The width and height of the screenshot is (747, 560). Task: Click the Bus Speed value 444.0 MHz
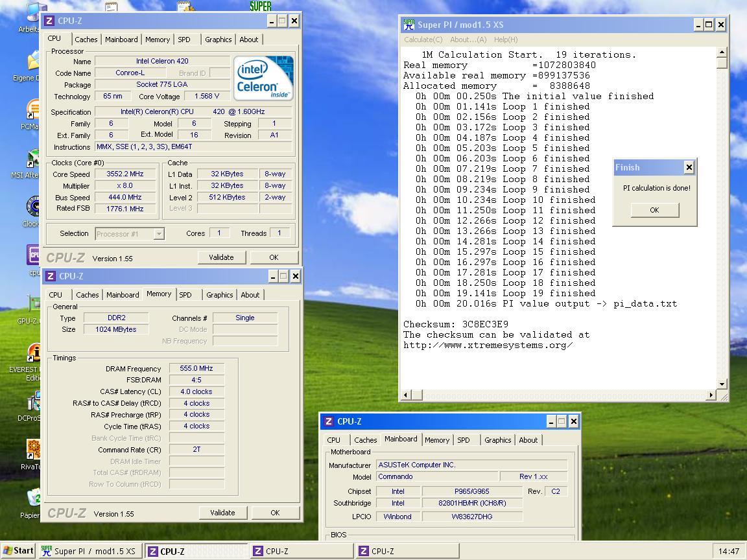pyautogui.click(x=124, y=197)
